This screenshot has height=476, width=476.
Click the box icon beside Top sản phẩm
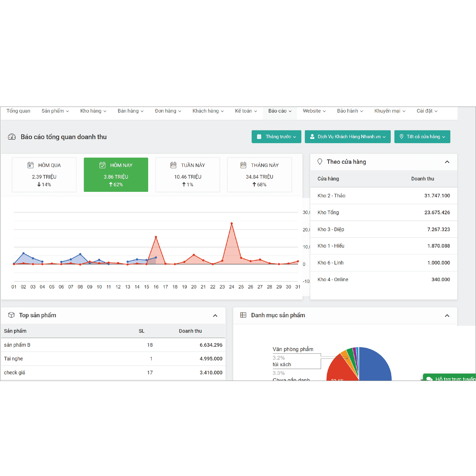coord(11,315)
